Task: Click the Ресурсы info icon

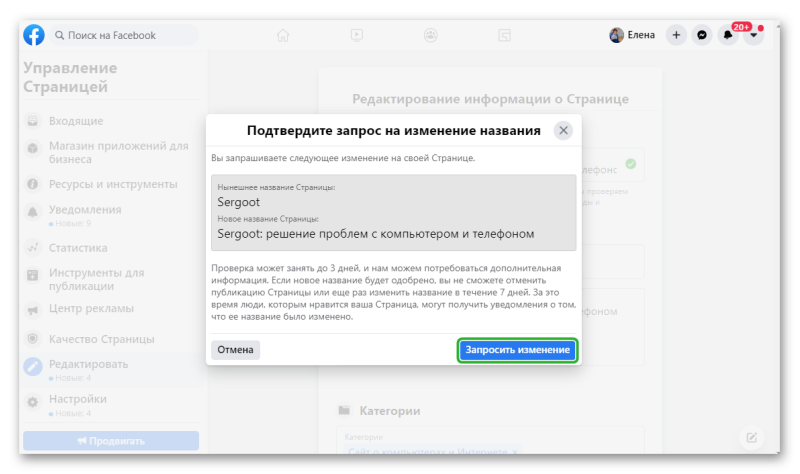Action: 33,184
